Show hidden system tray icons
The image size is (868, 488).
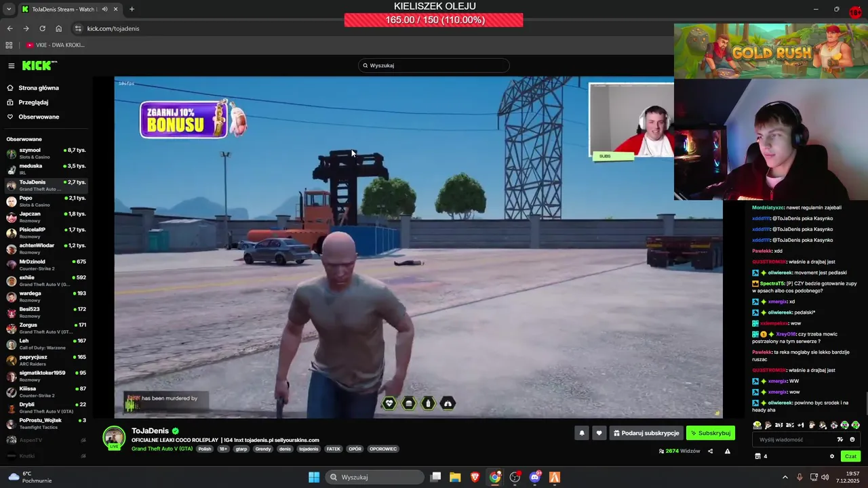785,477
